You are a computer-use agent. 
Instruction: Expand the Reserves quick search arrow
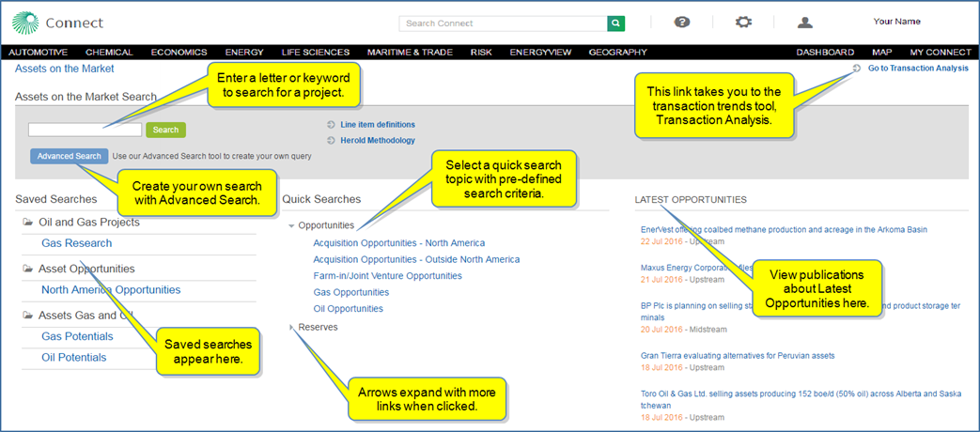[x=291, y=327]
